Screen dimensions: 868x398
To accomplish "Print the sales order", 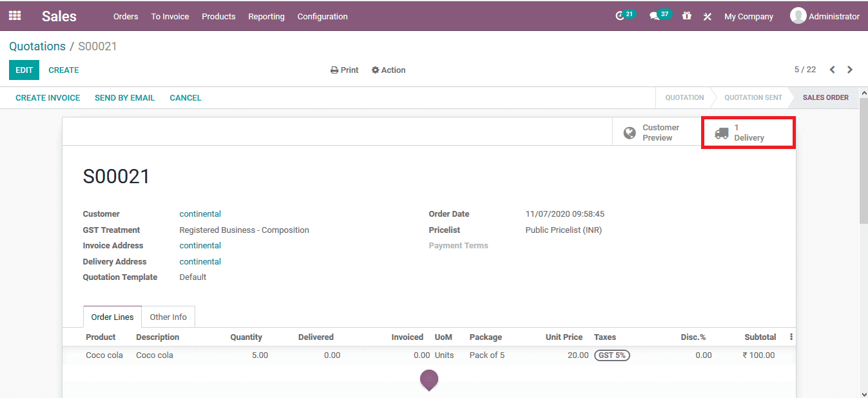I will coord(344,70).
